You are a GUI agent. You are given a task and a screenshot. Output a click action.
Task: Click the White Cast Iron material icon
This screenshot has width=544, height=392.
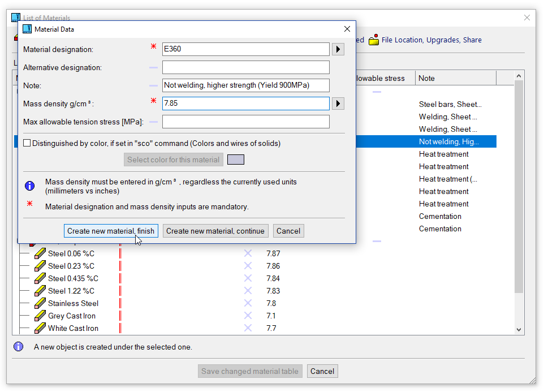coord(40,328)
